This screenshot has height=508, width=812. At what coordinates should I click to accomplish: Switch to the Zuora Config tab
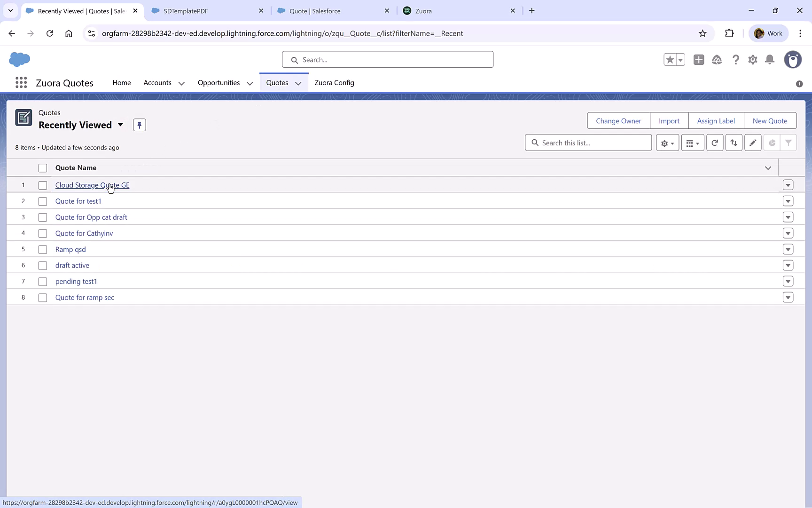click(334, 83)
